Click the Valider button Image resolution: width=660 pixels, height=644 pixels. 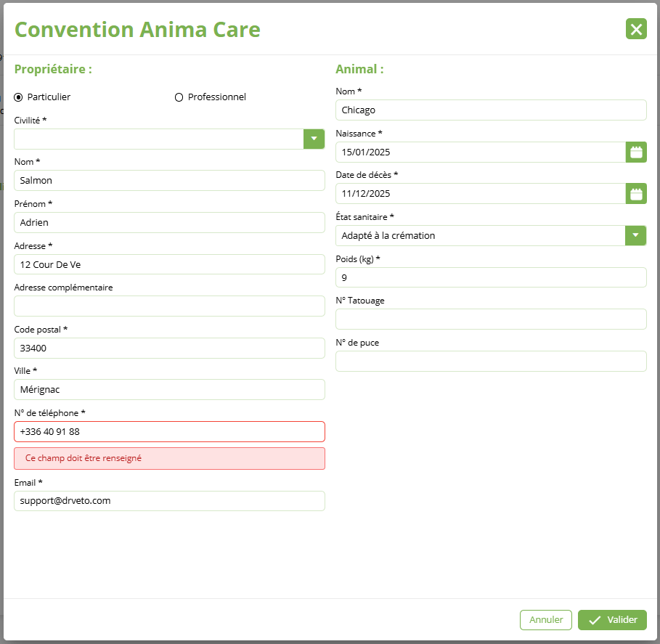pyautogui.click(x=612, y=620)
